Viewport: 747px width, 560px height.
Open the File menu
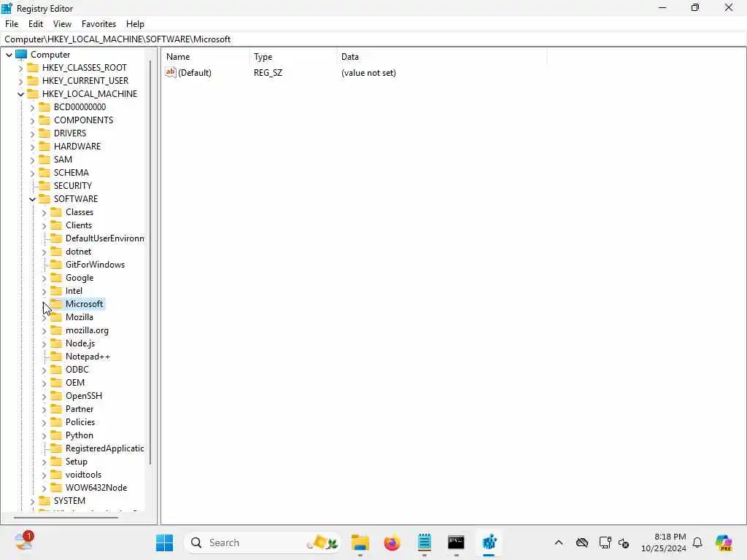(x=12, y=24)
